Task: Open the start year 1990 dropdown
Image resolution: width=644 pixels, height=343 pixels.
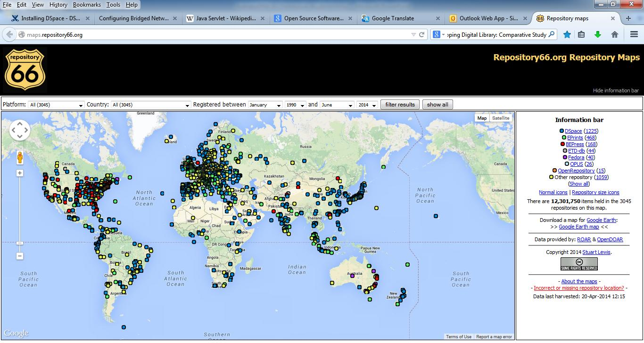Action: 295,105
